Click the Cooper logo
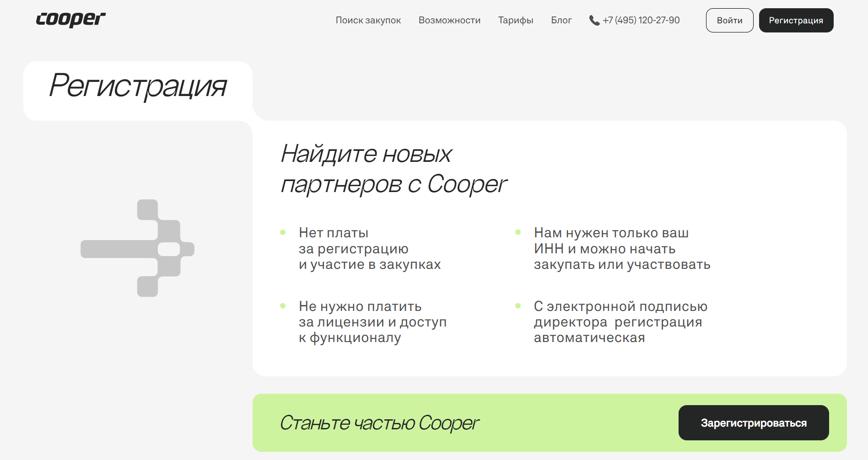The height and width of the screenshot is (460, 868). pos(70,20)
